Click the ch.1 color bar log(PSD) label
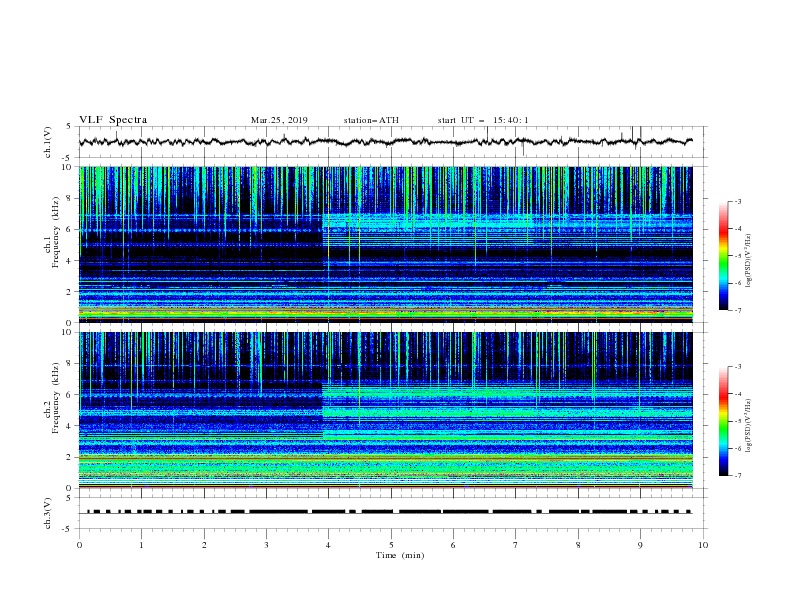 coord(749,261)
